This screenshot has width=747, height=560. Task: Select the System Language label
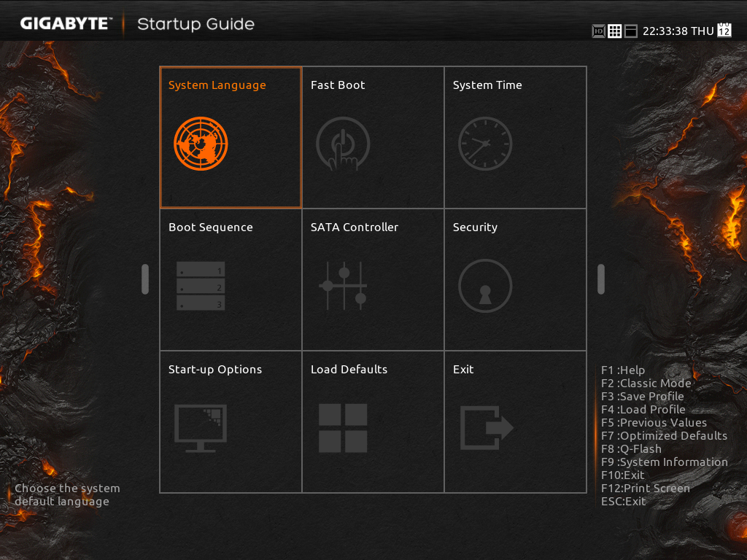click(217, 85)
